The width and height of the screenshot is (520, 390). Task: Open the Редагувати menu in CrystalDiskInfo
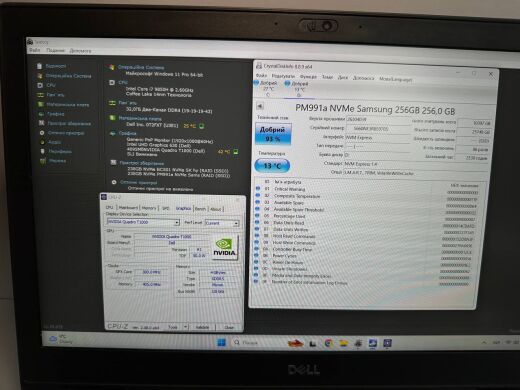(x=283, y=76)
